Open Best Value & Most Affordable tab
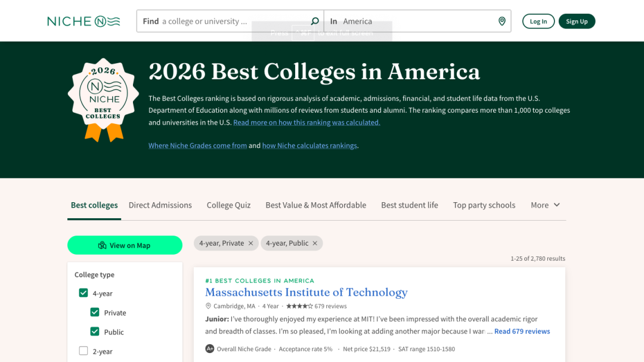 (316, 205)
